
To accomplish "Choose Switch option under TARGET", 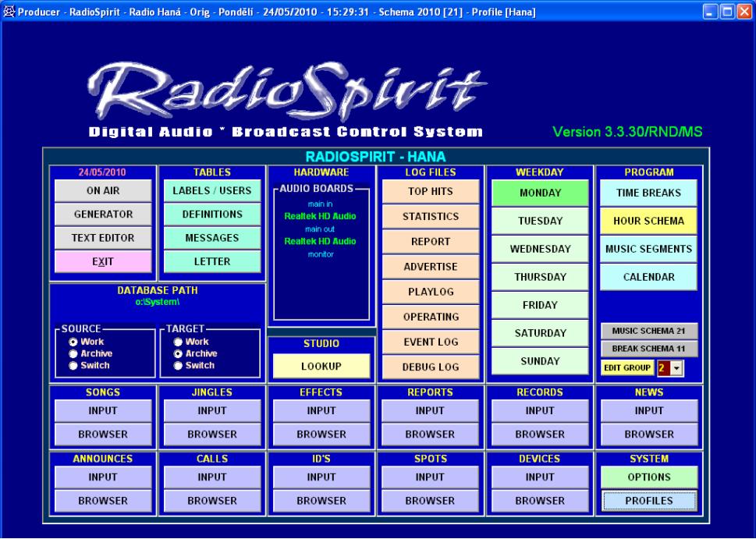I will 179,365.
